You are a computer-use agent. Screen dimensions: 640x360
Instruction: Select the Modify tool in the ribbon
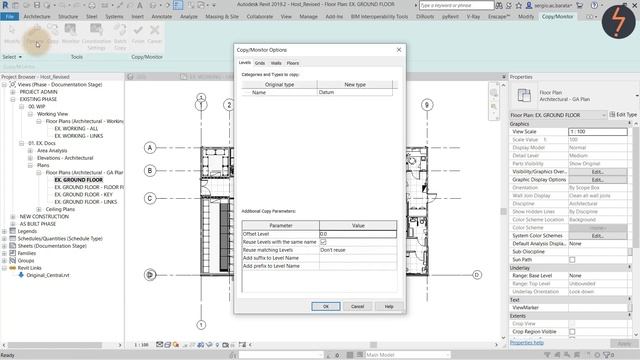coord(11,34)
